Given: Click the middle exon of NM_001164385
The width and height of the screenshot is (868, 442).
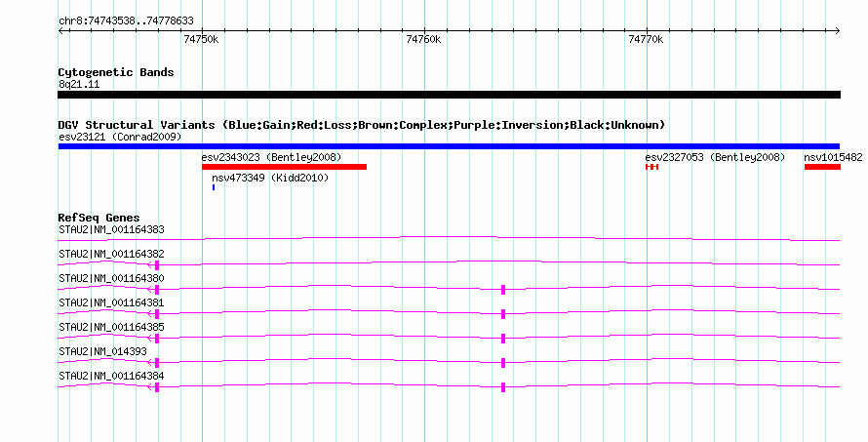Looking at the screenshot, I should tap(503, 339).
